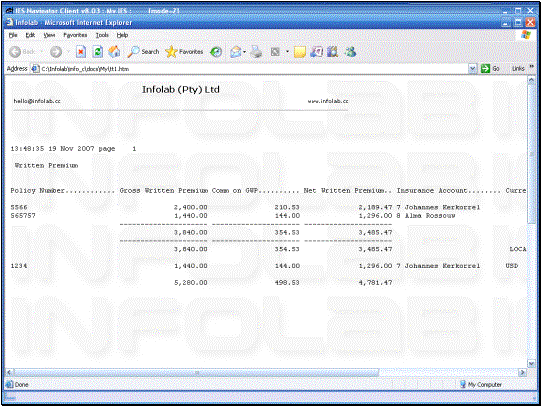This screenshot has height=406, width=541.
Task: Click policy number 1234
Action: pos(19,266)
